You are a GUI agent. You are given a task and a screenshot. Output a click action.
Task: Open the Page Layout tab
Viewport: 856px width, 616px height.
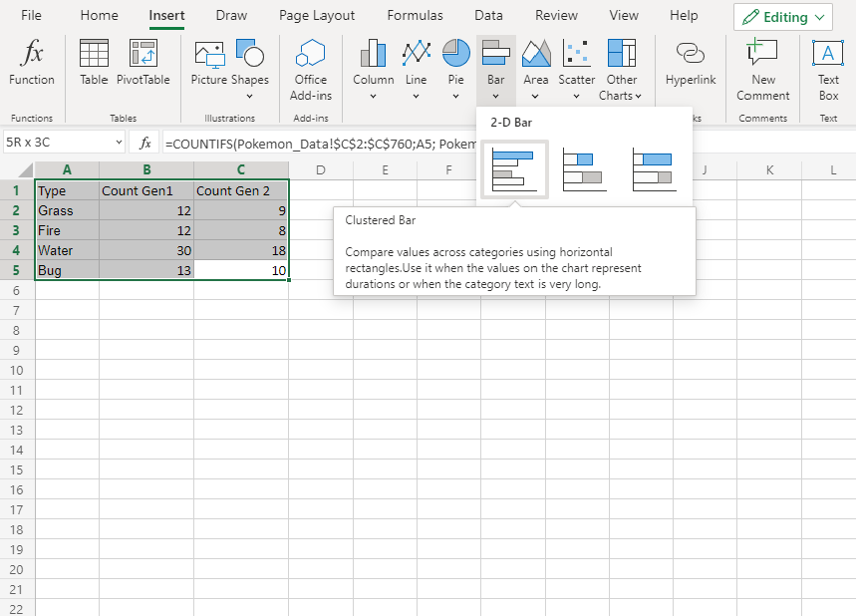tap(317, 16)
